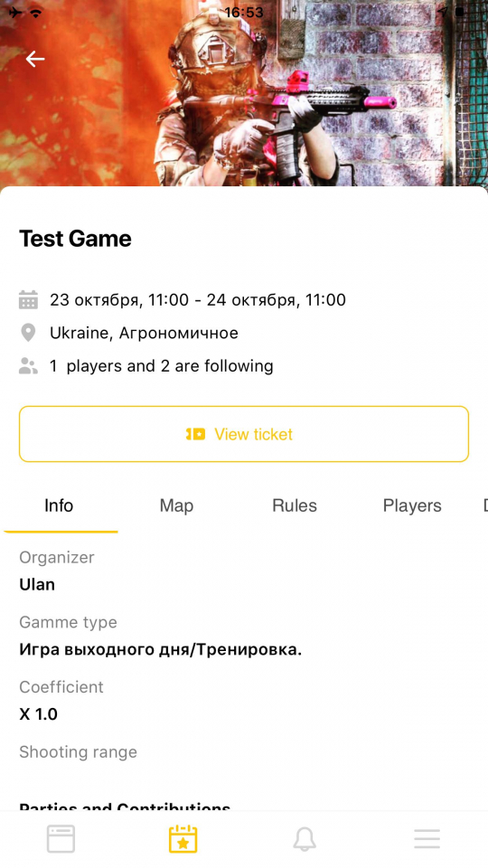
Task: Tap the calendar icon beside event dates
Action: coord(28,299)
